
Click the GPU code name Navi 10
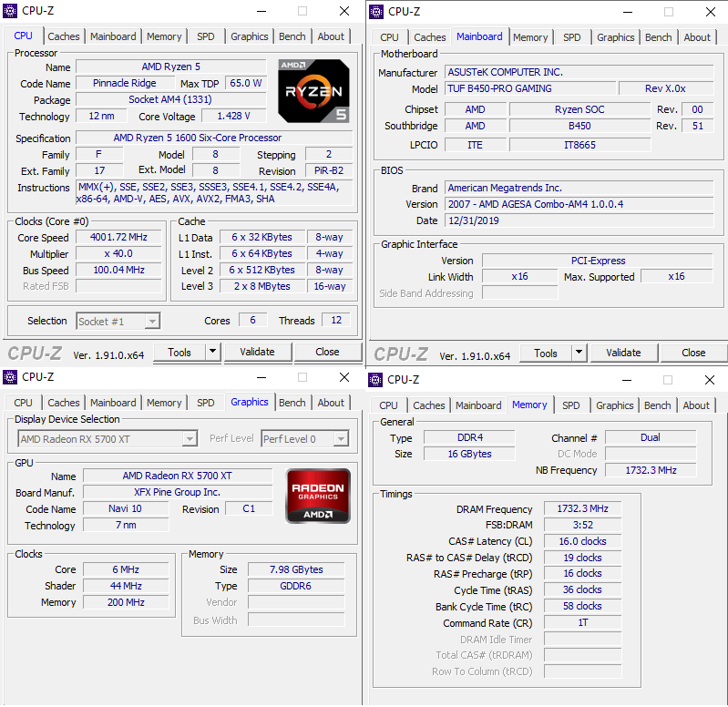pyautogui.click(x=126, y=508)
